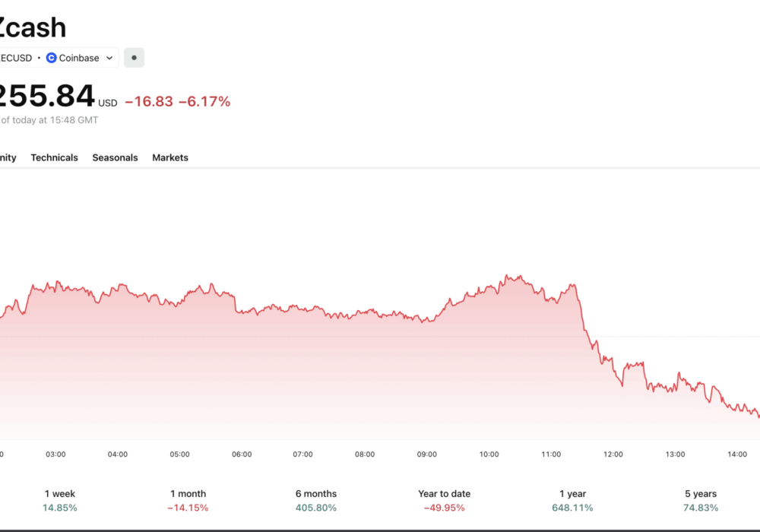Select the 1 month performance range

(188, 500)
